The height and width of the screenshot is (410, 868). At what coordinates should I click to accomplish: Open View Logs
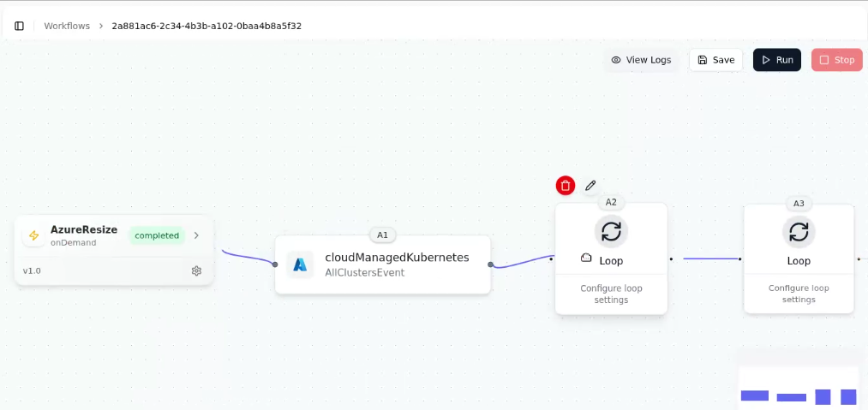coord(640,60)
